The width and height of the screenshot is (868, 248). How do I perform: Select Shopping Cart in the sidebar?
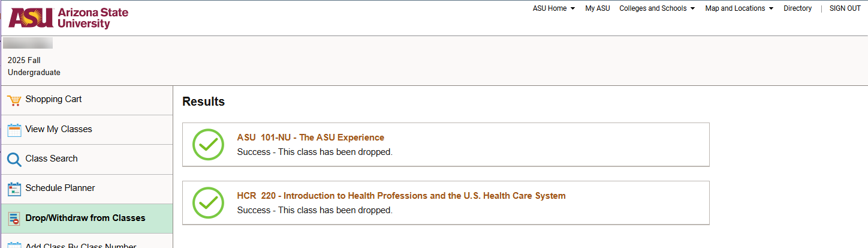[53, 99]
